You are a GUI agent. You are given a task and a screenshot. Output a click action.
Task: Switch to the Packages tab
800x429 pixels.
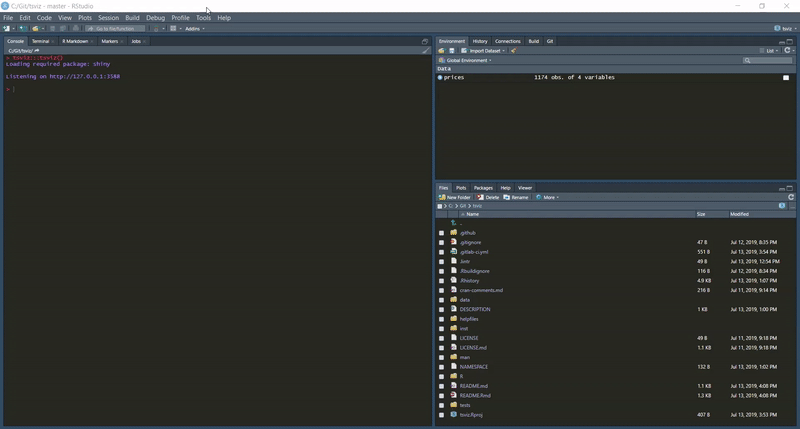483,188
